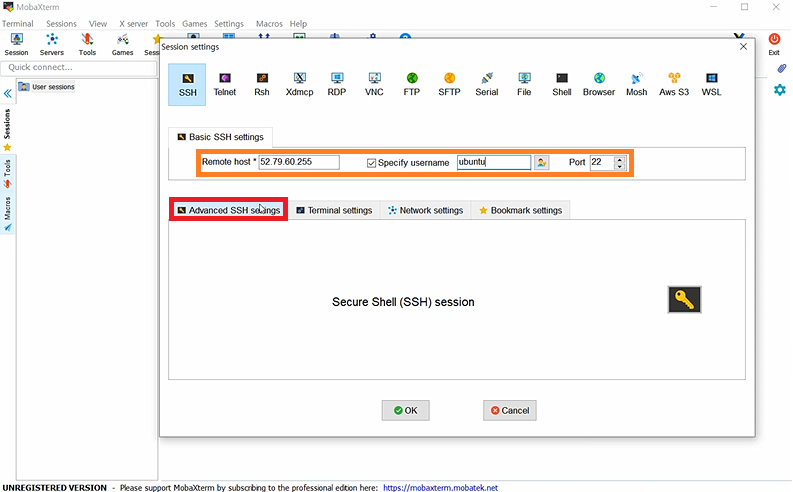Switch to Network settings tab
The width and height of the screenshot is (793, 492).
click(x=425, y=210)
